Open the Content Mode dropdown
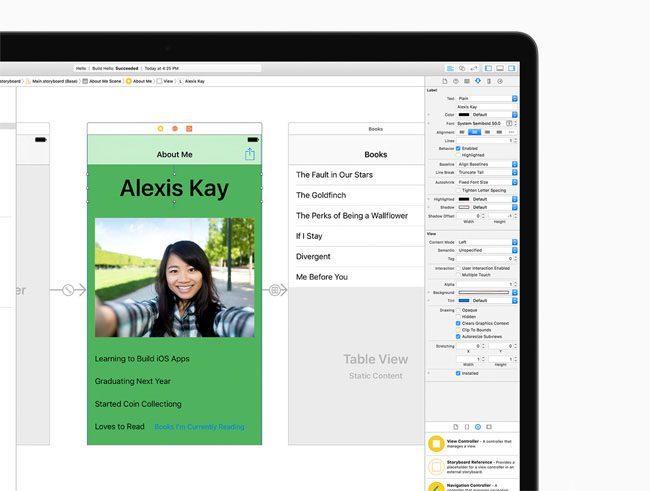The image size is (650, 491). (x=487, y=242)
